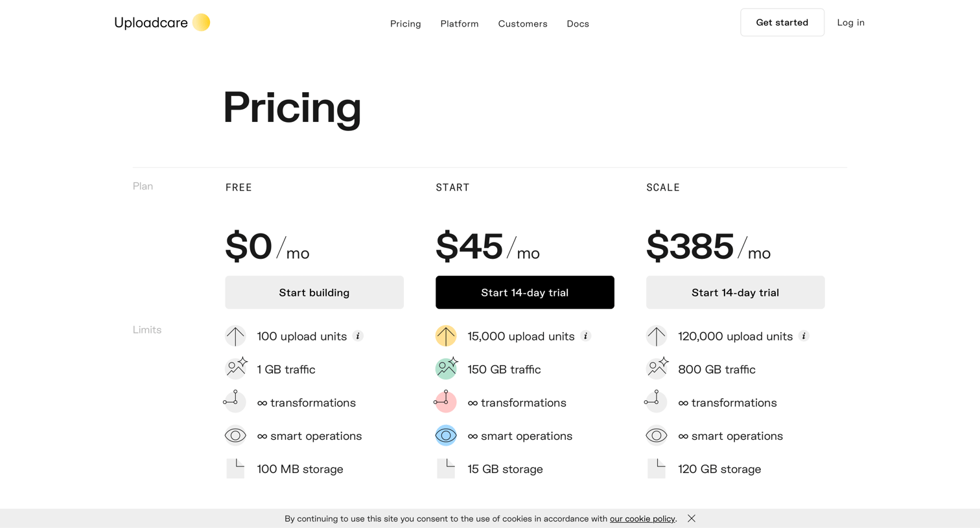This screenshot has width=980, height=528.
Task: Click the START plan title
Action: [452, 187]
